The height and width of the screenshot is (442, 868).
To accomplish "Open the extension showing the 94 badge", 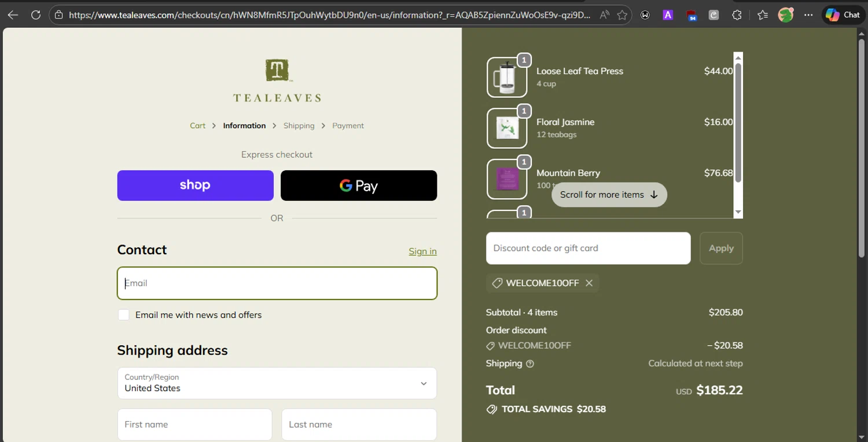I will tap(691, 16).
